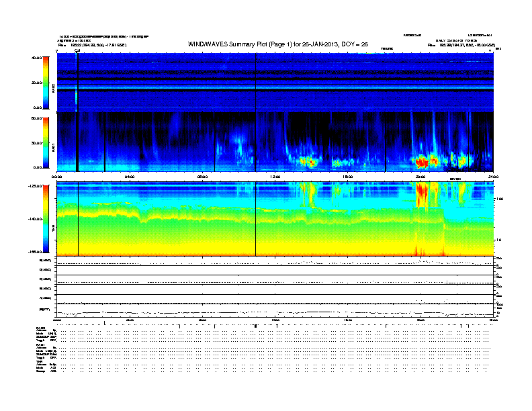Click the TNR vertical axis label
This screenshot has width=532, height=411.
(x=53, y=228)
